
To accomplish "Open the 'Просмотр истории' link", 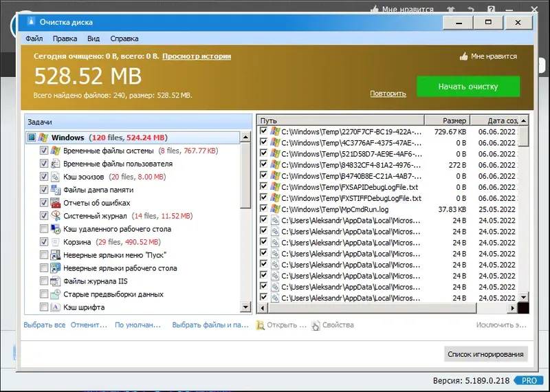I will tap(197, 56).
